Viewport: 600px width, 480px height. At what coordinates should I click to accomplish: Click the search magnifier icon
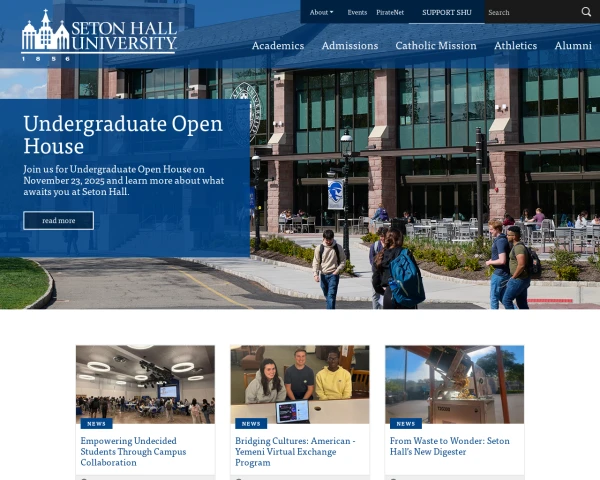tap(586, 12)
